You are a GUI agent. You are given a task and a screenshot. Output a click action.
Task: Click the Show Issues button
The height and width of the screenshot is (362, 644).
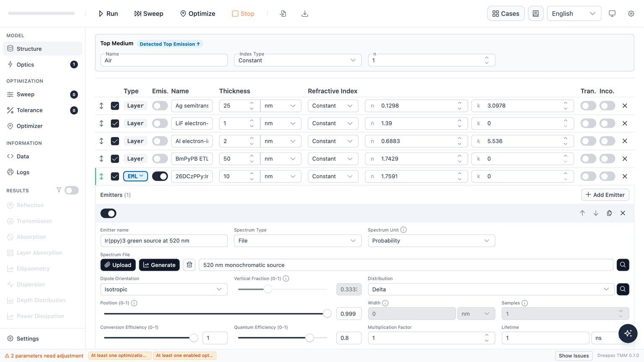574,356
